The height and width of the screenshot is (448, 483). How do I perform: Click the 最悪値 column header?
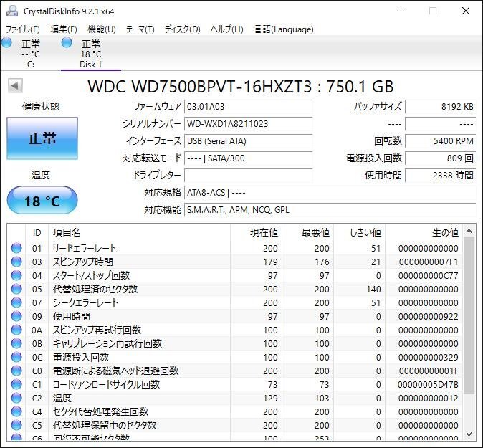click(308, 233)
